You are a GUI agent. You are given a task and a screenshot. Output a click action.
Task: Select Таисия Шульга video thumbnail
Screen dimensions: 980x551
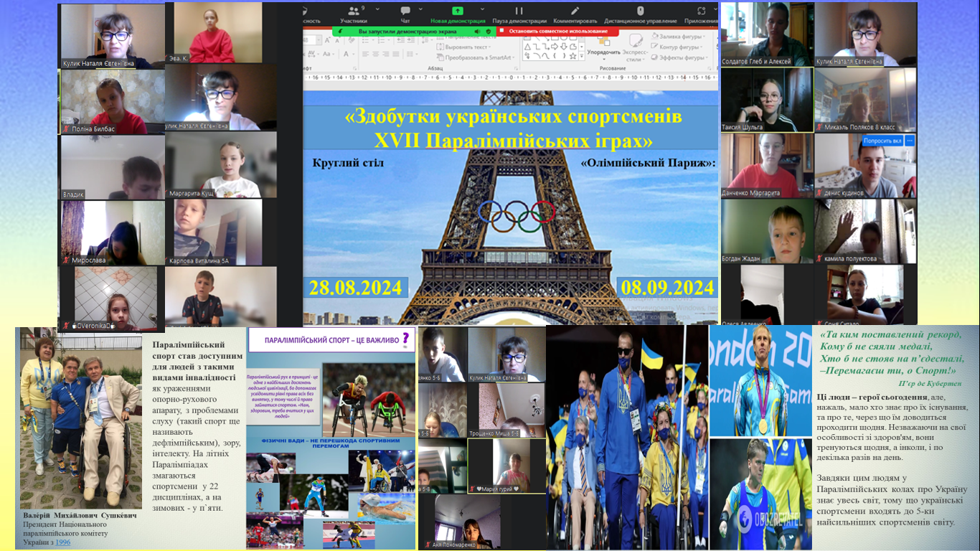tap(767, 100)
